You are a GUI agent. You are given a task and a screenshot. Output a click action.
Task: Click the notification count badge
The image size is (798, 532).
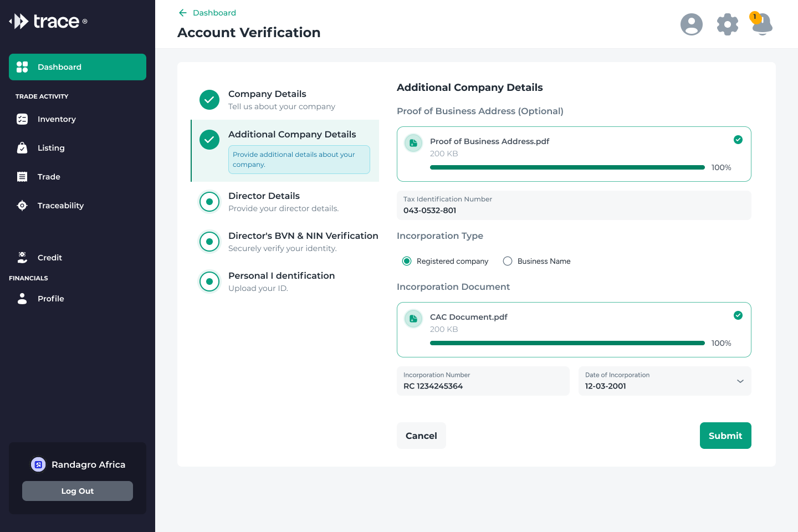point(755,17)
